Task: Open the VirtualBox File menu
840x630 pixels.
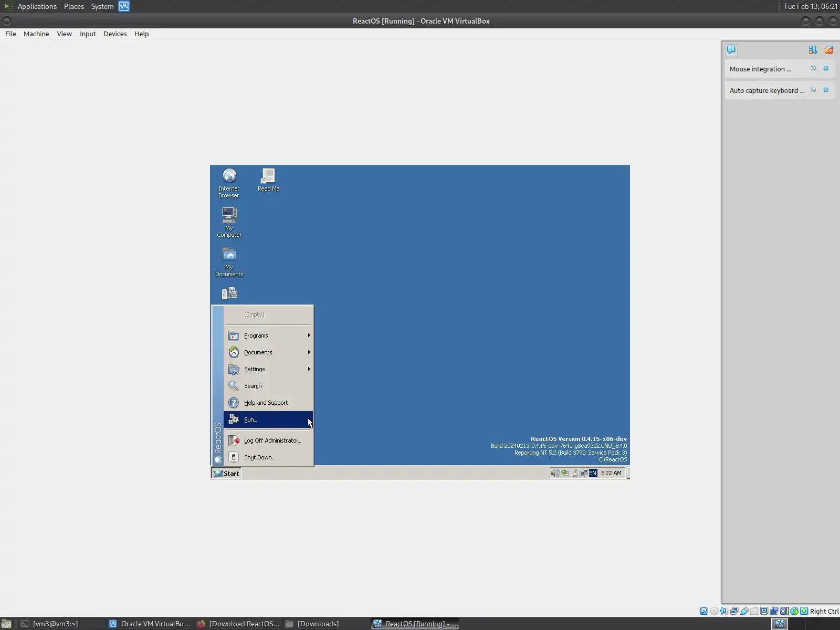Action: click(10, 34)
